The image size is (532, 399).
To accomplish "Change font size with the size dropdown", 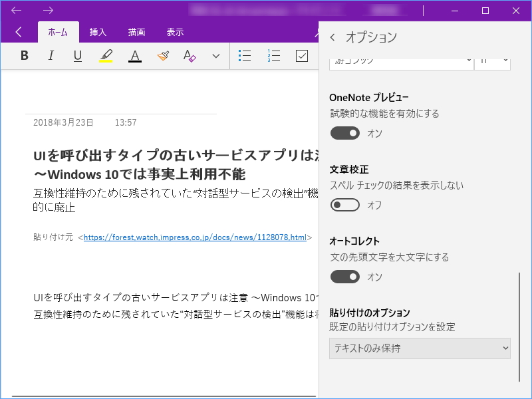I will [492, 61].
